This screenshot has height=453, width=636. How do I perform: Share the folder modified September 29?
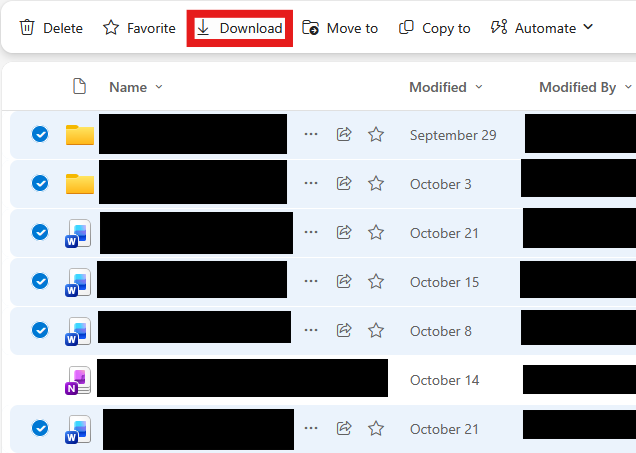point(344,135)
